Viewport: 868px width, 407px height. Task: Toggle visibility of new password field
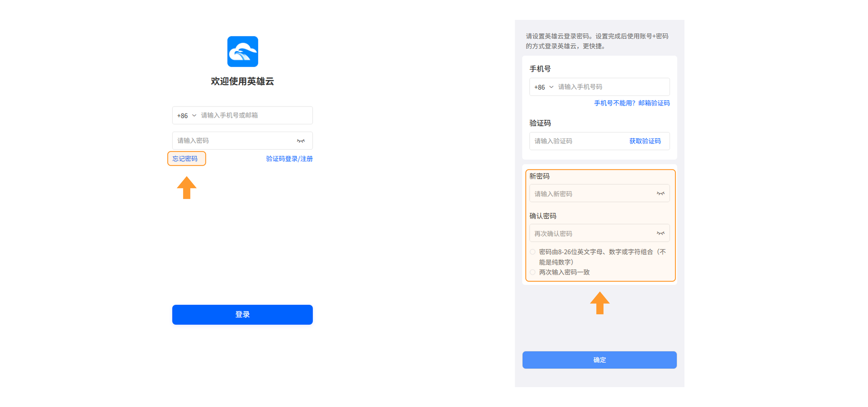pyautogui.click(x=660, y=193)
